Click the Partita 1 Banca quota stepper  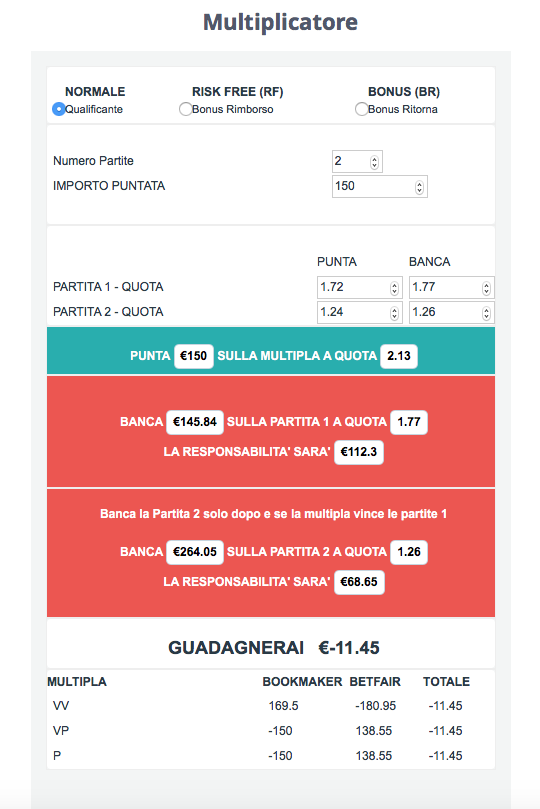[486, 288]
